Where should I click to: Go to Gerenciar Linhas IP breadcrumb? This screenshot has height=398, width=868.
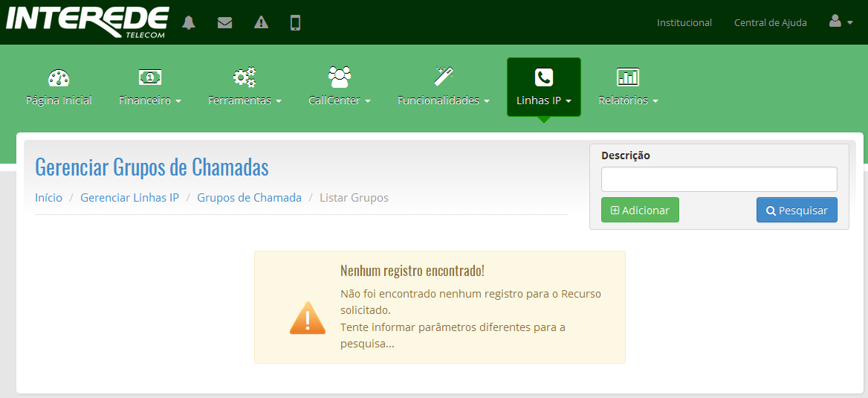129,198
